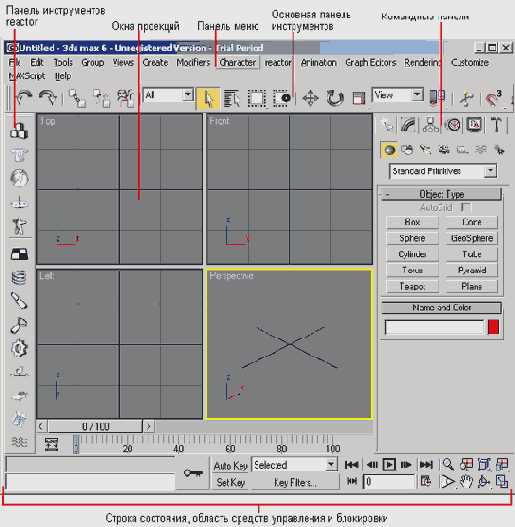Click the 0 / 100 time slider
Screen dimensions: 515x527
click(95, 427)
